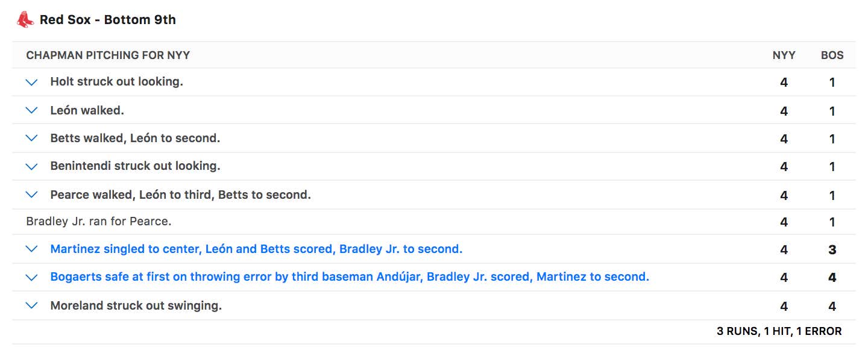Click the Pearce walked play description

[x=180, y=195]
